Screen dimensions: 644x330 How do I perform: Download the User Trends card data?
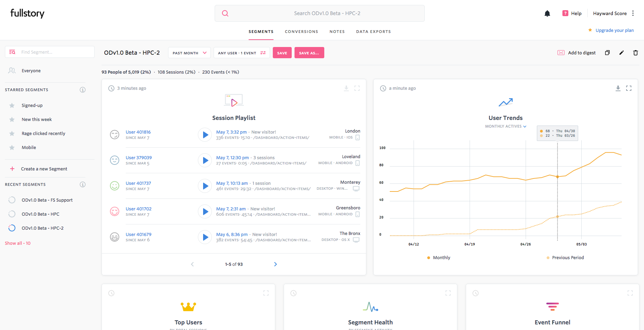point(618,88)
